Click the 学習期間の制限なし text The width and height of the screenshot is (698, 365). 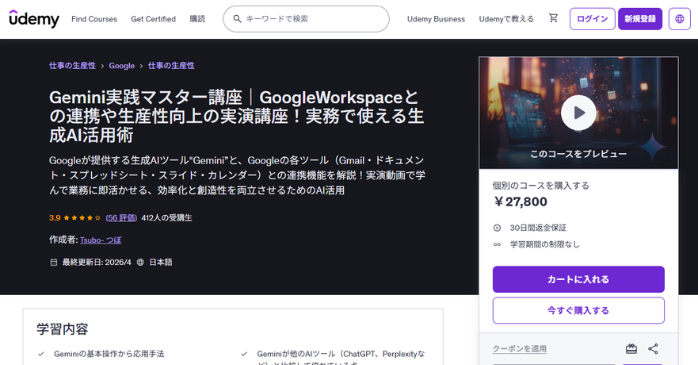click(544, 244)
